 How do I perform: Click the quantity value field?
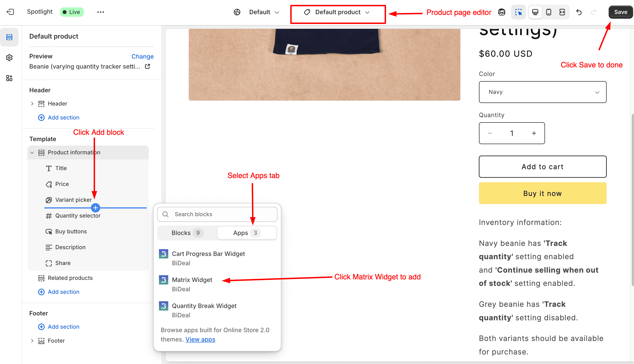512,133
